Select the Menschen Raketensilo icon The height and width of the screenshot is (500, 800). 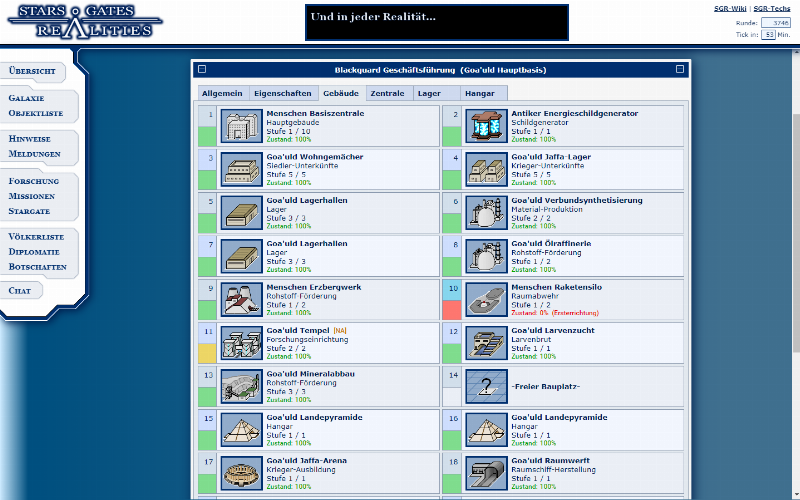click(484, 298)
